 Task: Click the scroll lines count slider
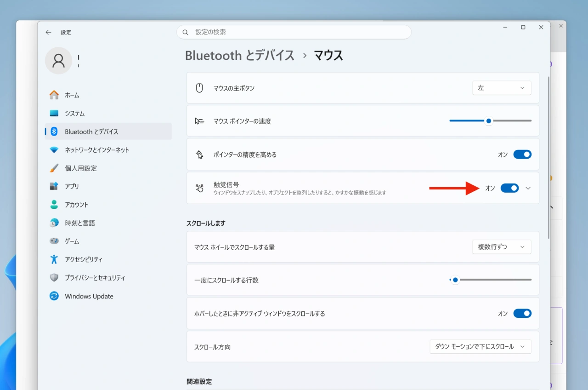pos(490,280)
